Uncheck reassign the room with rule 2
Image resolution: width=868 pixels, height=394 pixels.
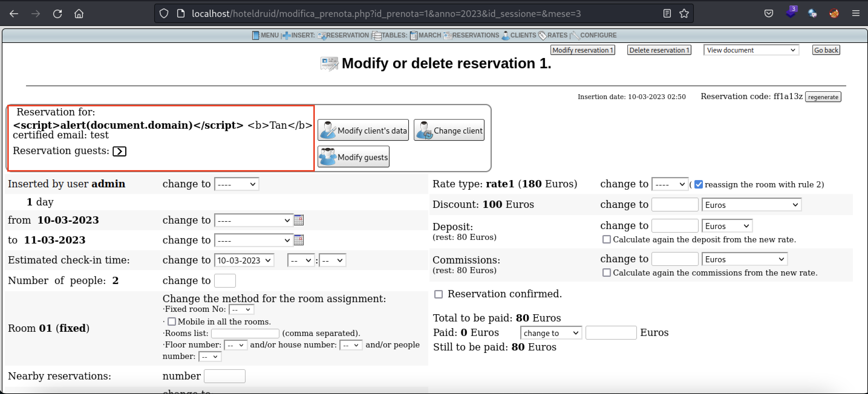coord(699,185)
